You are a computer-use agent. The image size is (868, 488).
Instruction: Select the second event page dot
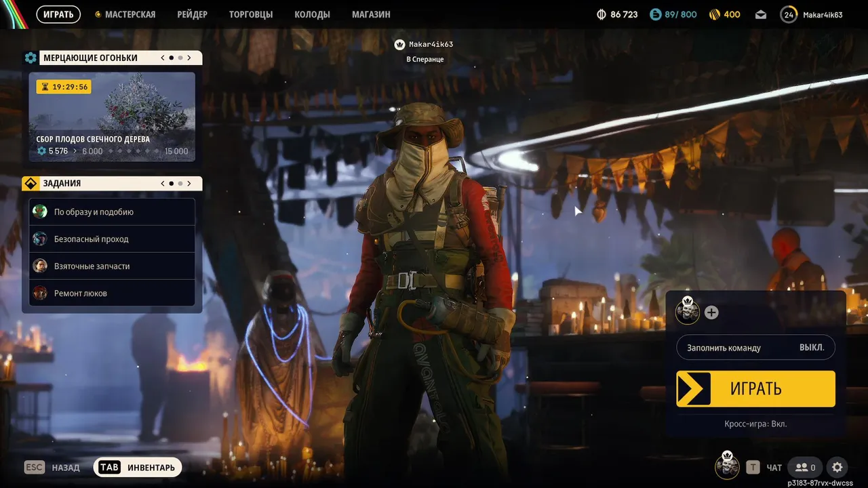coord(180,58)
